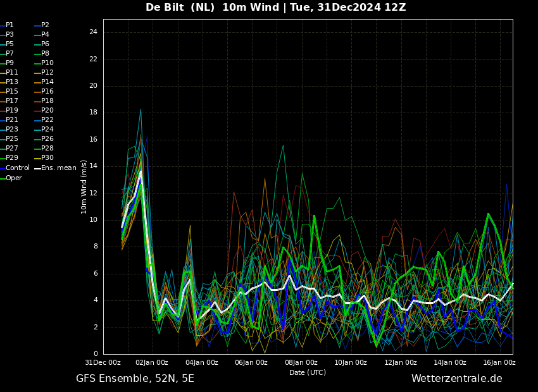The width and height of the screenshot is (538, 392).
Task: Click the 31Dec 00z x-axis label
Action: click(103, 362)
